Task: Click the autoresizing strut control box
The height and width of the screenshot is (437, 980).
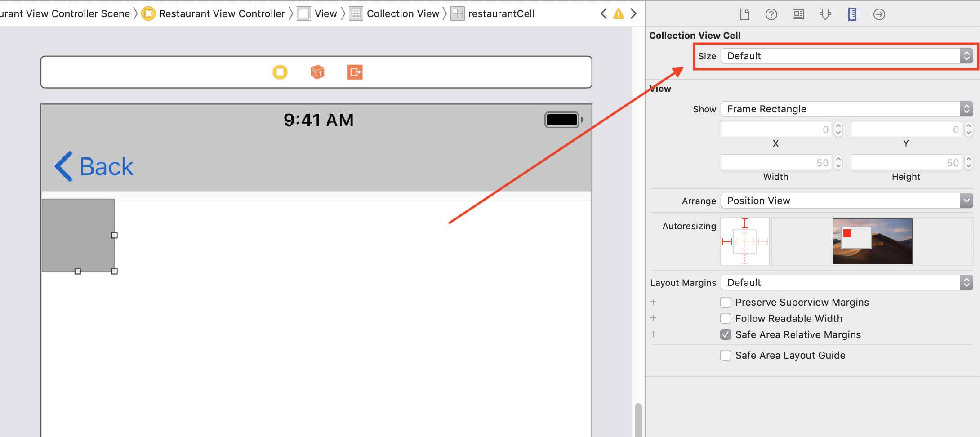Action: point(745,241)
